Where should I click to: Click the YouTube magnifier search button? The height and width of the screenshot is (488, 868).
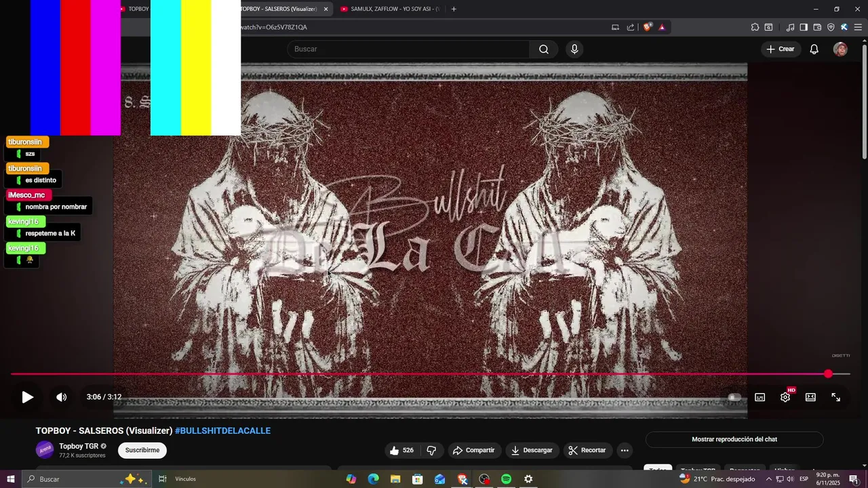[x=544, y=49]
